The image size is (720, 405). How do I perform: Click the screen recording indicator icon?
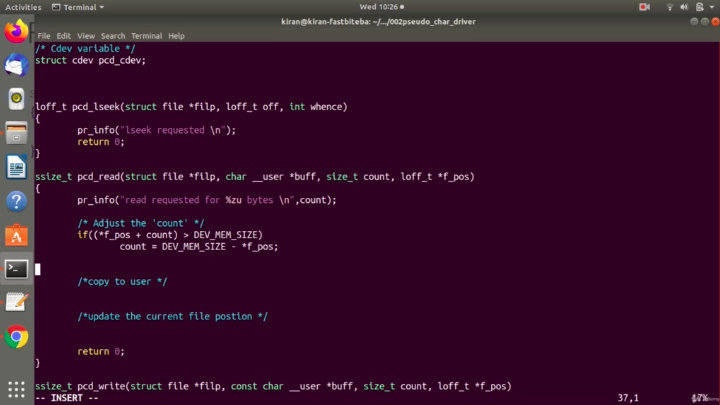[x=644, y=7]
